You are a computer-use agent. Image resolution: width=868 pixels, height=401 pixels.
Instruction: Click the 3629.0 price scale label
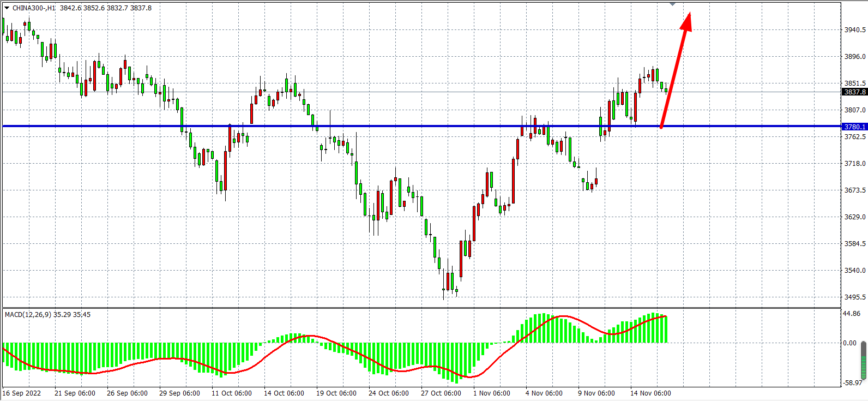[x=854, y=217]
